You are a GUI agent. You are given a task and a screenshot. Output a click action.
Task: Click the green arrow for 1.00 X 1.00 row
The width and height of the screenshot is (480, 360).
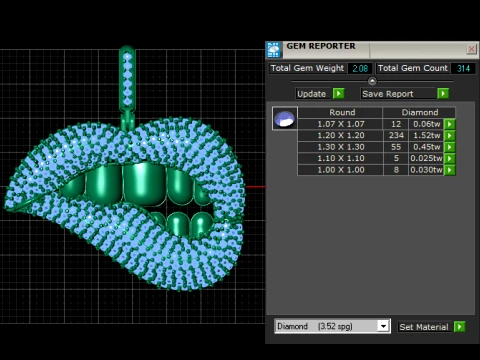pyautogui.click(x=450, y=170)
